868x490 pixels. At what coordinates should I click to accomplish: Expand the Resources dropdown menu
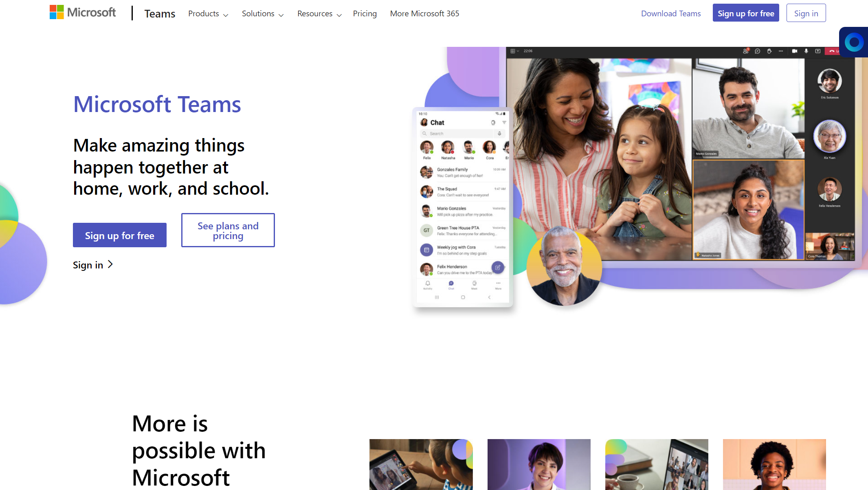pyautogui.click(x=319, y=13)
